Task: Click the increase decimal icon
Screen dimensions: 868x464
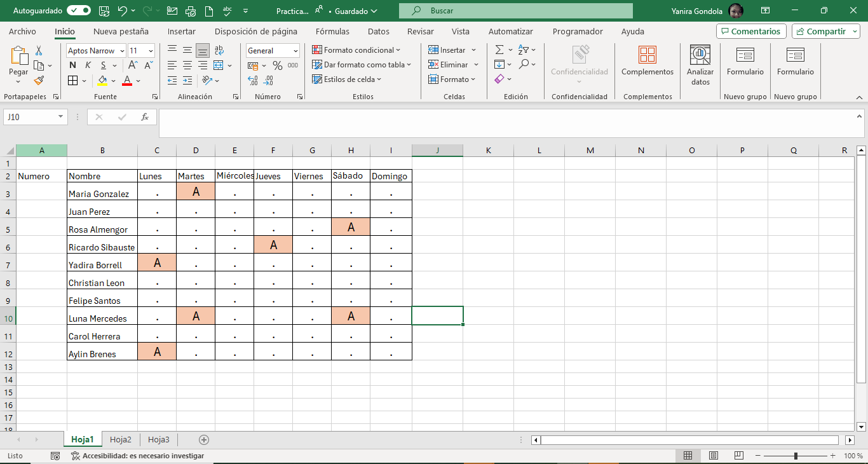Action: tap(253, 80)
